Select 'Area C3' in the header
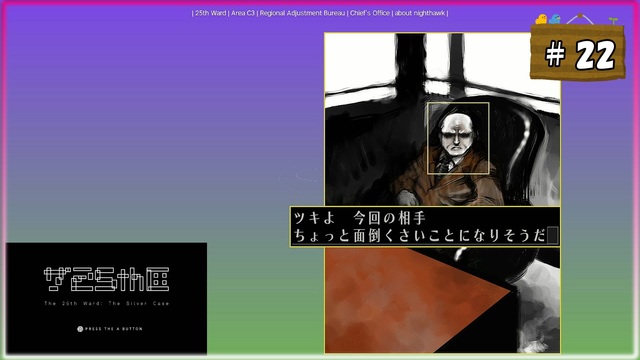 coord(243,13)
